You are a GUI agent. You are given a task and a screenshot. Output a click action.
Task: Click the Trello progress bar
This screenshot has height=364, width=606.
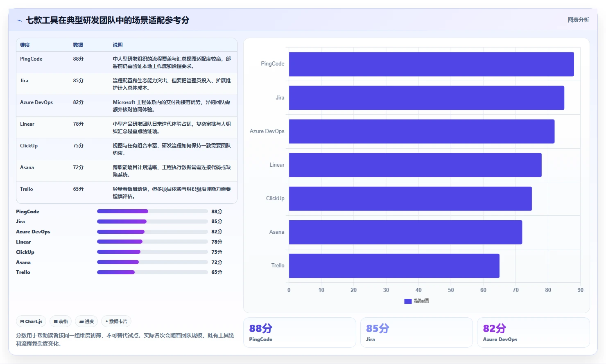(152, 272)
